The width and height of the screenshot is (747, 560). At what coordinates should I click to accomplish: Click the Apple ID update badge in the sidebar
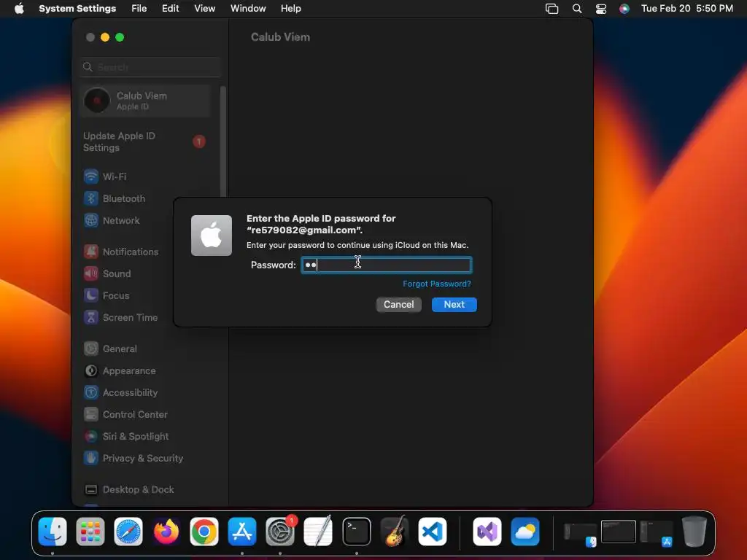click(x=199, y=141)
